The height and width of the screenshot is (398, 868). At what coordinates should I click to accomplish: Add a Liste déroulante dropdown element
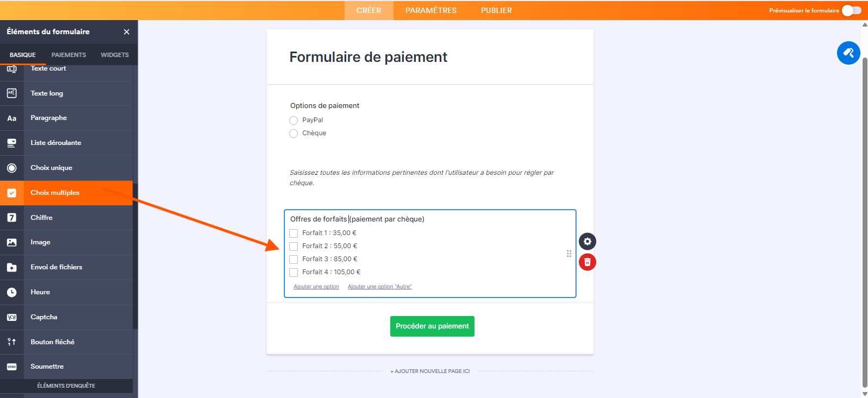pos(56,143)
